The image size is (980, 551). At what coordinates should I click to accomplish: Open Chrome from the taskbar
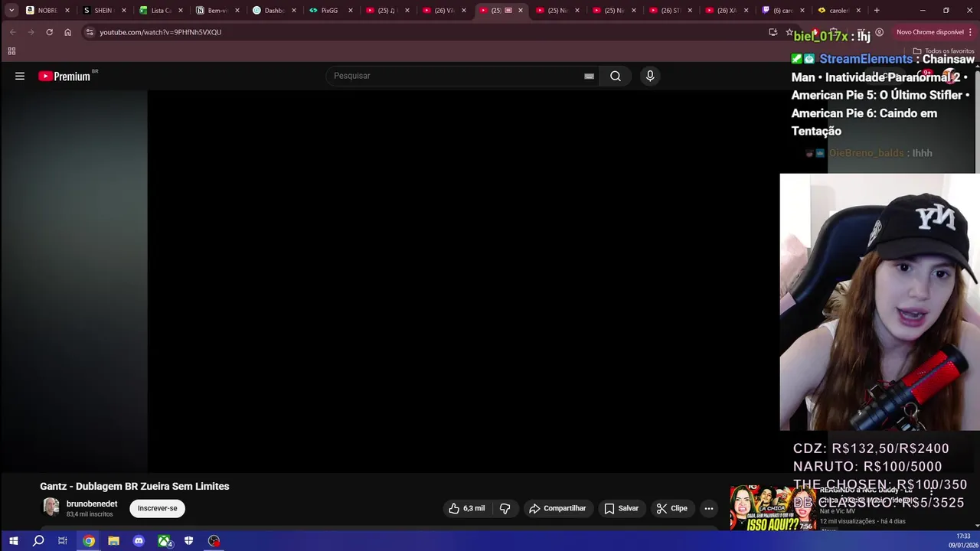click(x=89, y=541)
